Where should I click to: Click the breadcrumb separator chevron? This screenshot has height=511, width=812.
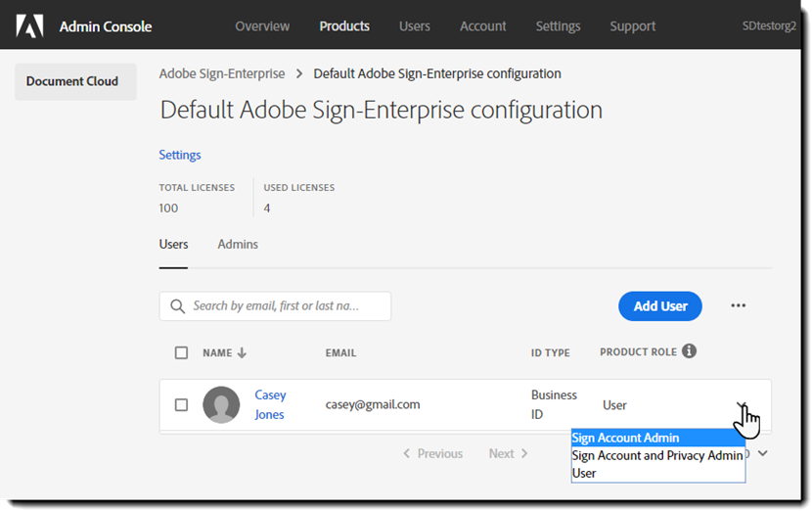299,74
